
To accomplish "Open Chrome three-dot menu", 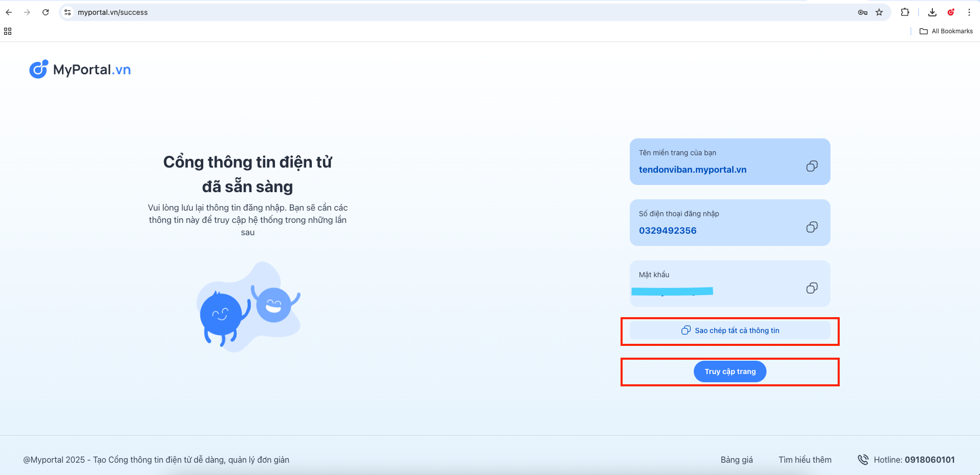I will [x=969, y=12].
